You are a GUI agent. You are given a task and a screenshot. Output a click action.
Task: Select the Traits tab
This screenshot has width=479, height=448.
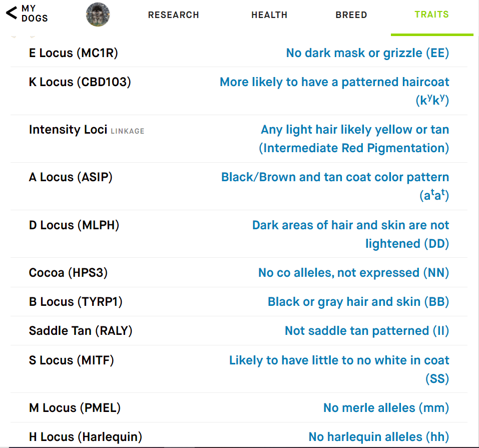pos(431,15)
